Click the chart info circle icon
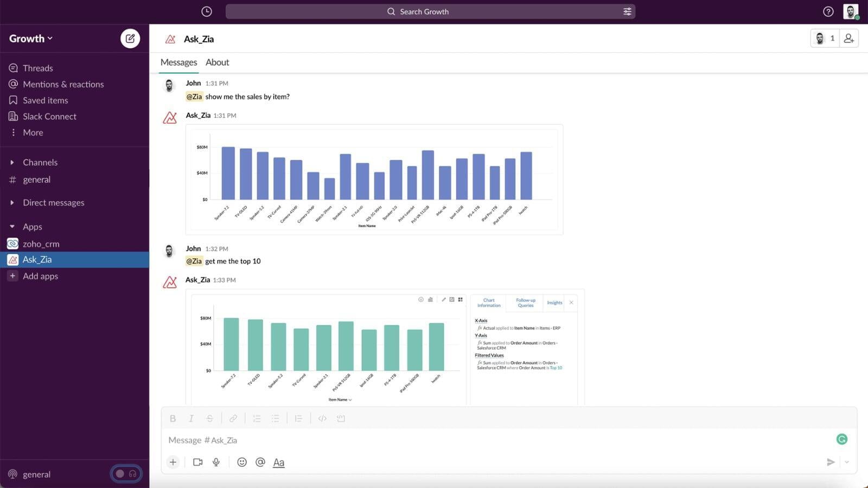Screen dimensions: 868x488 (x=421, y=300)
